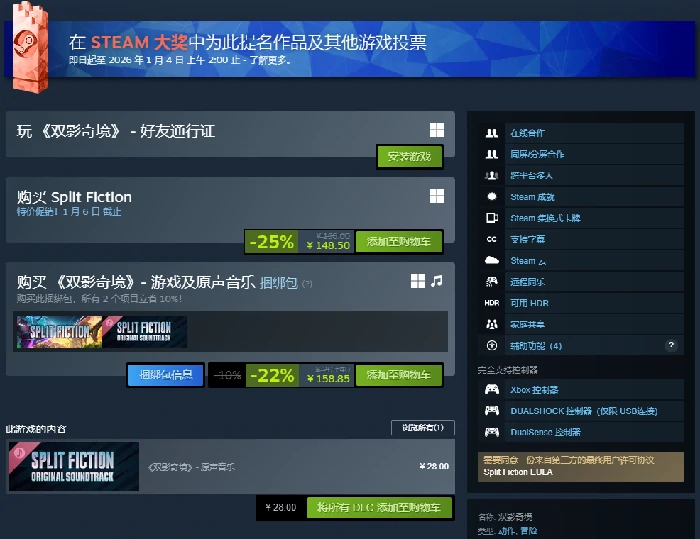The width and height of the screenshot is (700, 539).
Task: Click the Steam Awards trophy icon
Action: (30, 47)
